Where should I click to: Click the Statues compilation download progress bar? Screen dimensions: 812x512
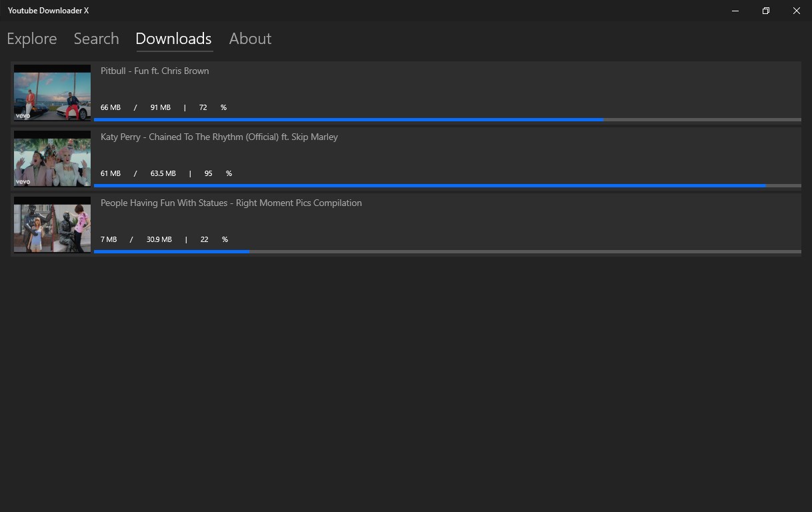coord(447,251)
